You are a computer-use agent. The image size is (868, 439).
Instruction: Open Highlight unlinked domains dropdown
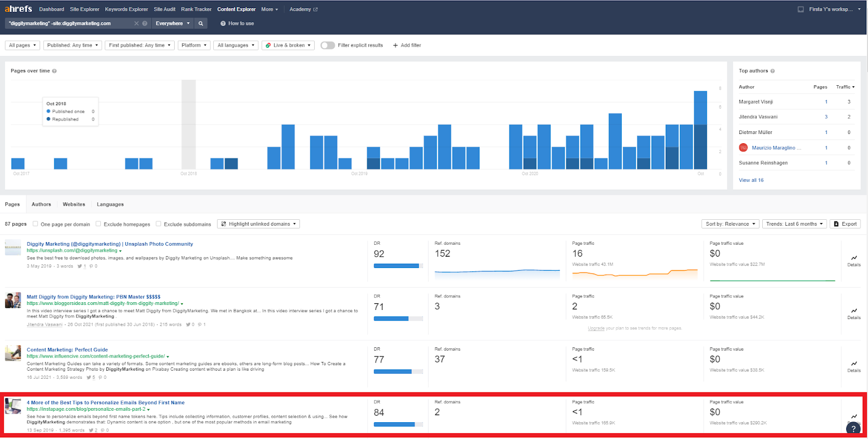[x=258, y=224]
